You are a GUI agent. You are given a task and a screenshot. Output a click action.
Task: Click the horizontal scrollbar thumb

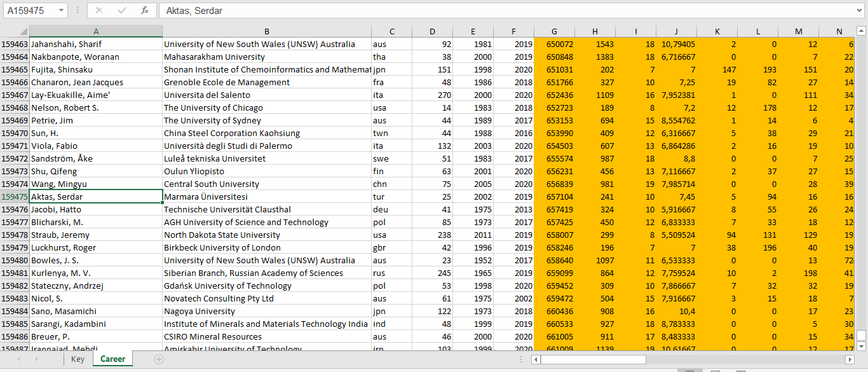(x=592, y=359)
